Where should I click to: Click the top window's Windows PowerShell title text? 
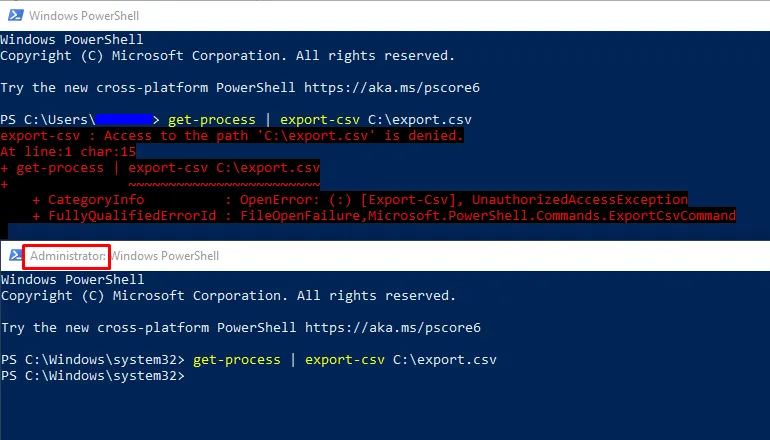click(84, 15)
